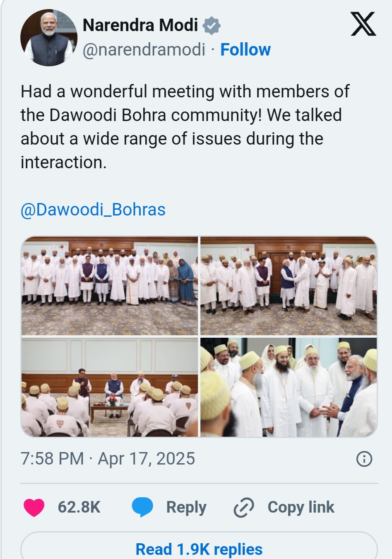Click the Copy link text

(301, 507)
